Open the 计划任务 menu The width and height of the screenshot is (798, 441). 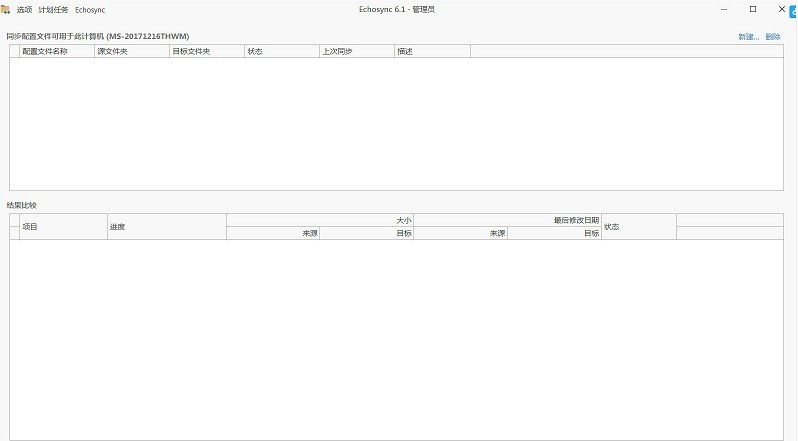53,10
